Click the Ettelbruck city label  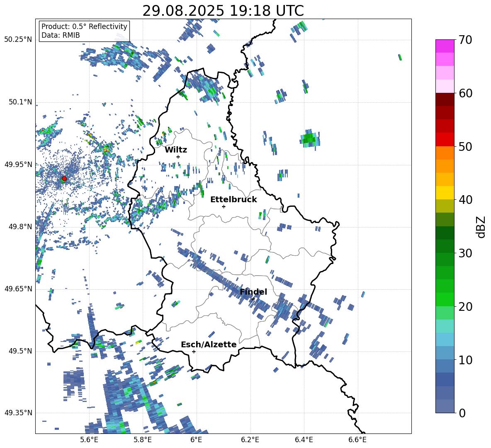[233, 200]
